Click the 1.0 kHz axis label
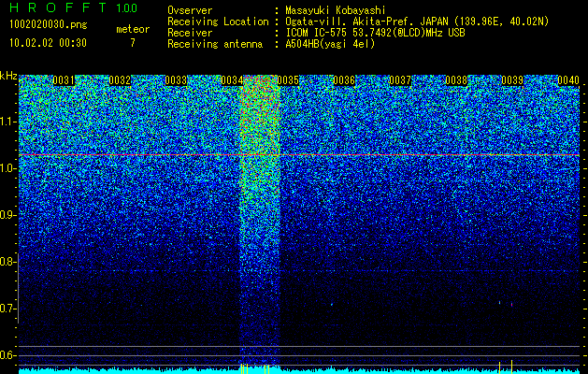Viewport: 588px width, 374px height. click(8, 168)
